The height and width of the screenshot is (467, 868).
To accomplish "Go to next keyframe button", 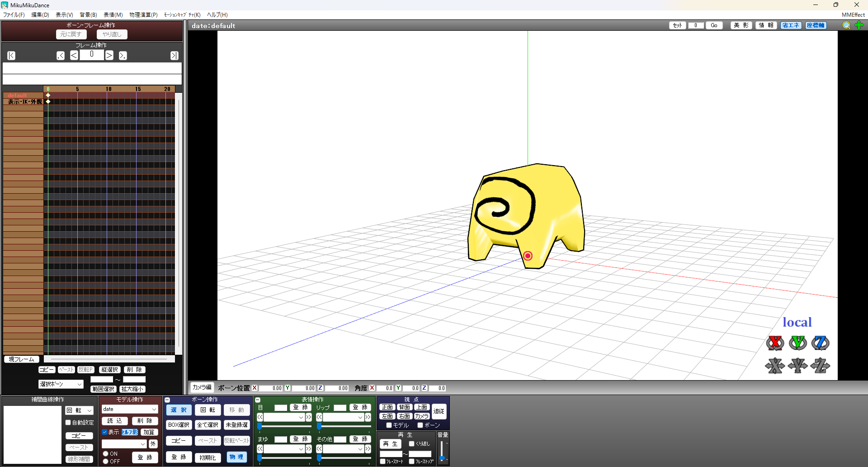I will tap(123, 56).
